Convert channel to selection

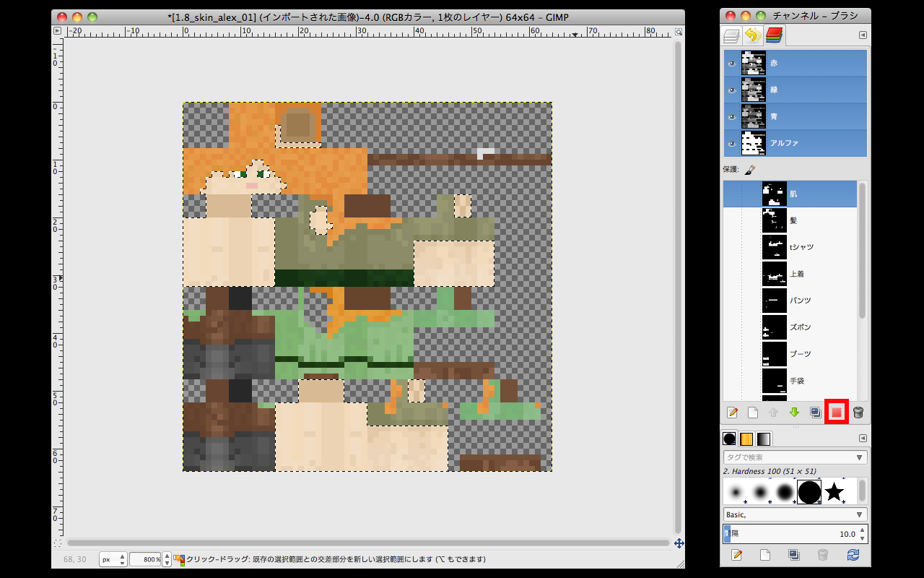[x=837, y=413]
